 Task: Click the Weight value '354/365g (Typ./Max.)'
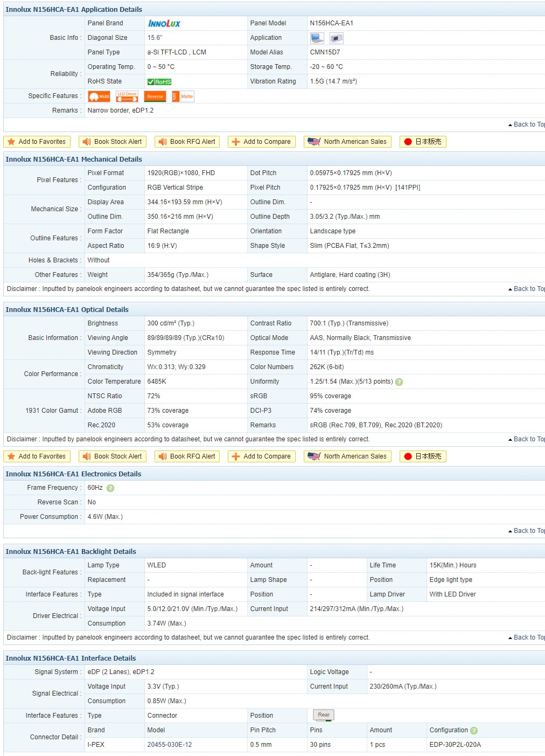click(x=178, y=275)
